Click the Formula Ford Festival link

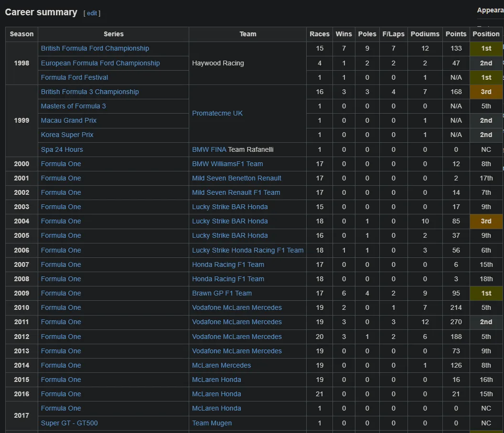75,77
